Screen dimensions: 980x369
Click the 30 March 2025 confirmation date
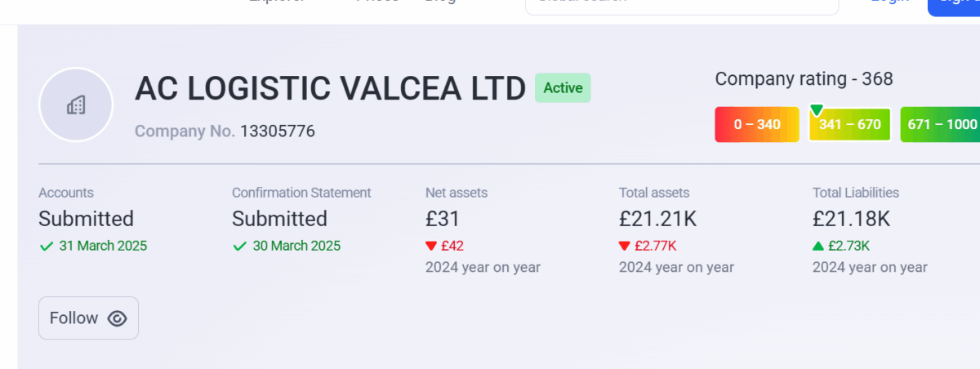pos(296,246)
